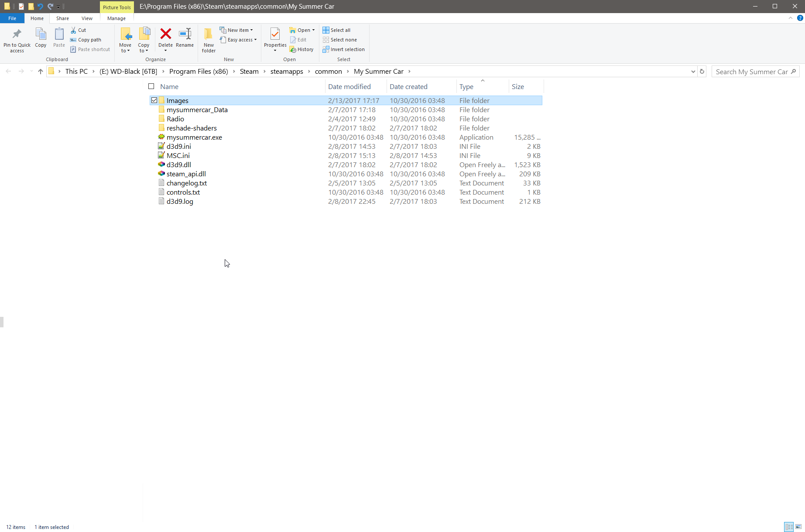
Task: Click the Undo arrow in the title bar
Action: [40, 7]
